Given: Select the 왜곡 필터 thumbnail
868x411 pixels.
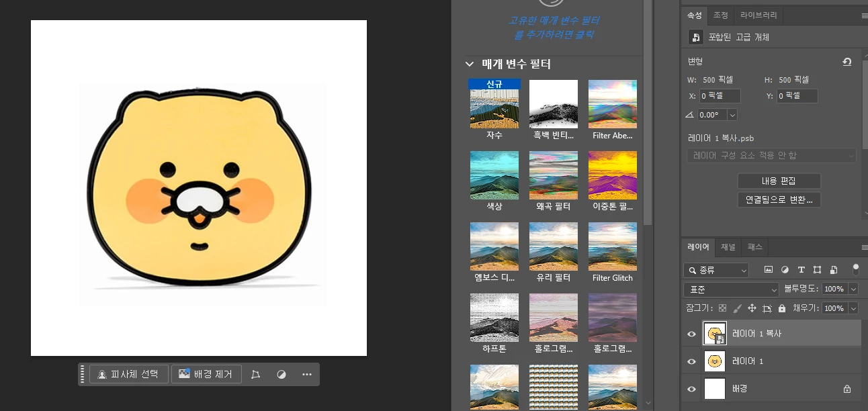Looking at the screenshot, I should pyautogui.click(x=554, y=175).
